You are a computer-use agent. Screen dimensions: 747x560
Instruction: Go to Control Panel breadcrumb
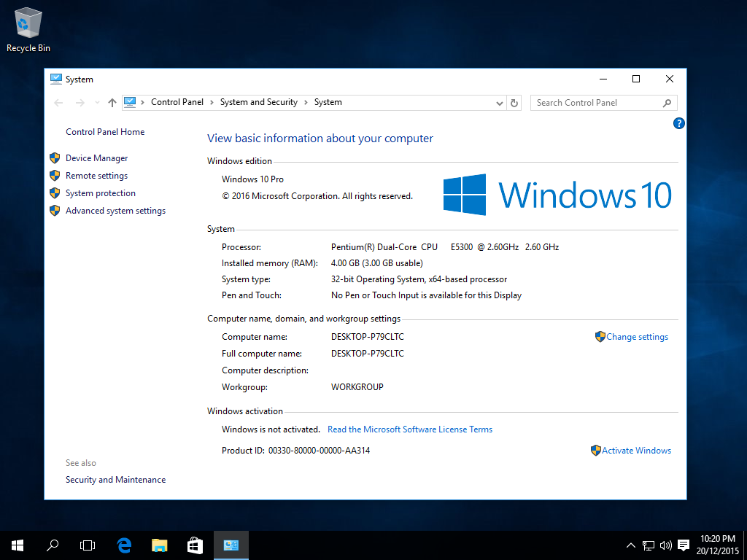pyautogui.click(x=177, y=102)
